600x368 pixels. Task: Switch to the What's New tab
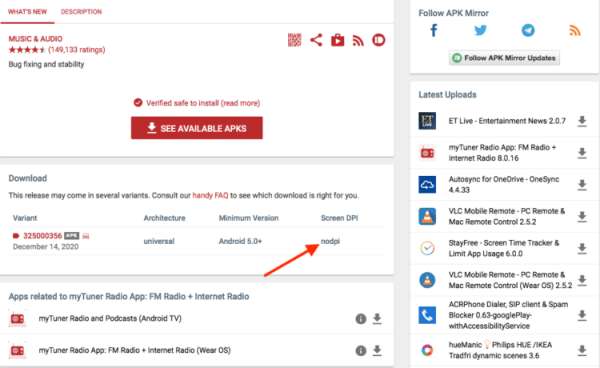[x=28, y=12]
